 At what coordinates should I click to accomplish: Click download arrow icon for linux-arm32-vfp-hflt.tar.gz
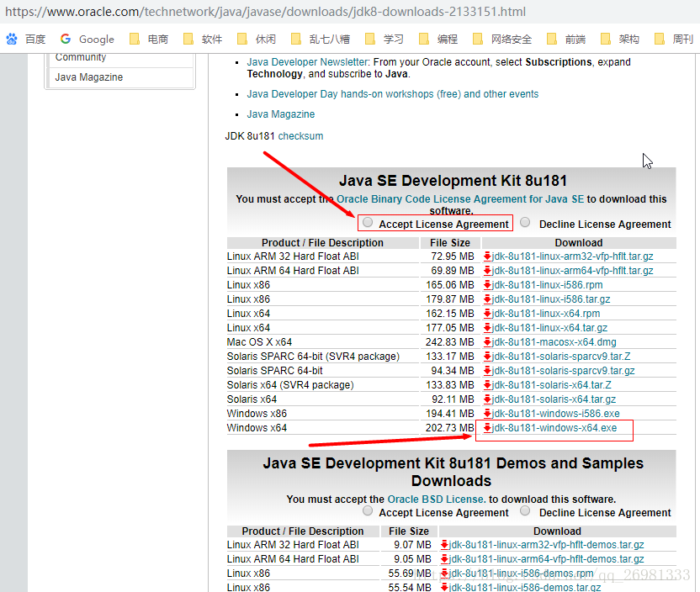click(487, 256)
